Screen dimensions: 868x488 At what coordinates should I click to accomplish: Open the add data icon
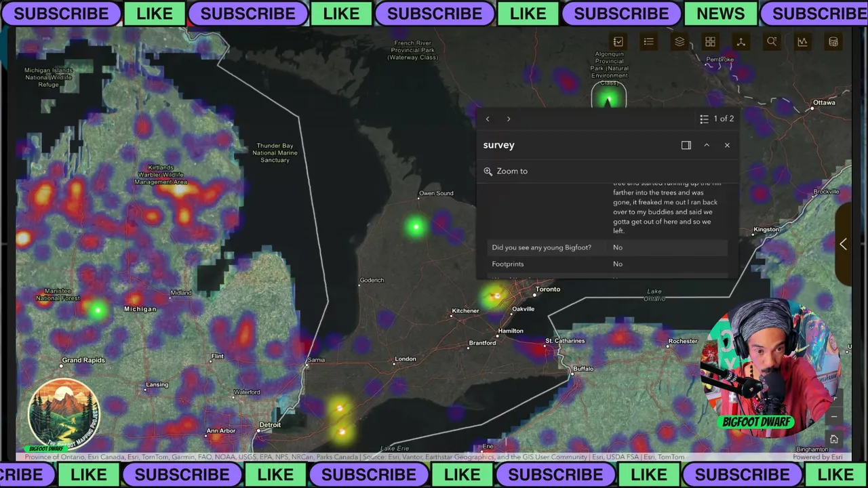[833, 42]
